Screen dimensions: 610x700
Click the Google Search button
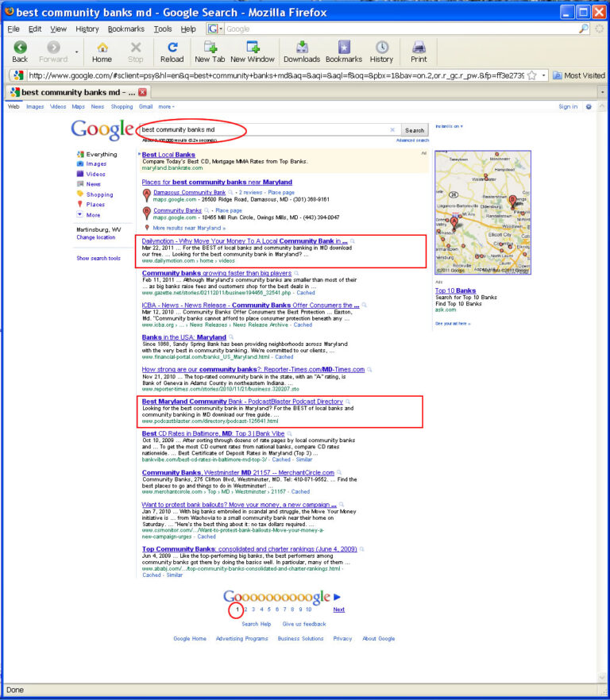pos(415,130)
